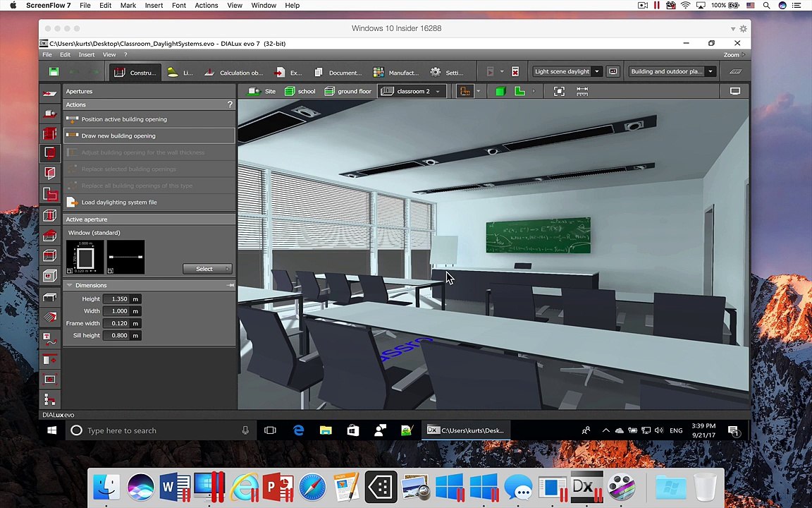Image resolution: width=812 pixels, height=508 pixels.
Task: Pin the Dimensions panel
Action: (x=230, y=285)
